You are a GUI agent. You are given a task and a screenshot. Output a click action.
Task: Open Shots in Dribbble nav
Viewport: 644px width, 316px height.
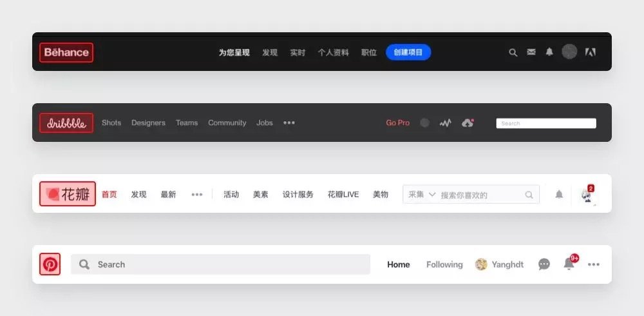[x=111, y=123]
